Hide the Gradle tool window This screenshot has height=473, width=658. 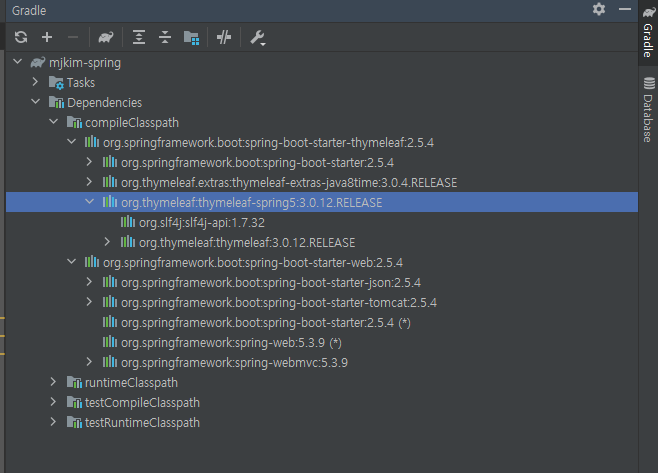coord(625,9)
